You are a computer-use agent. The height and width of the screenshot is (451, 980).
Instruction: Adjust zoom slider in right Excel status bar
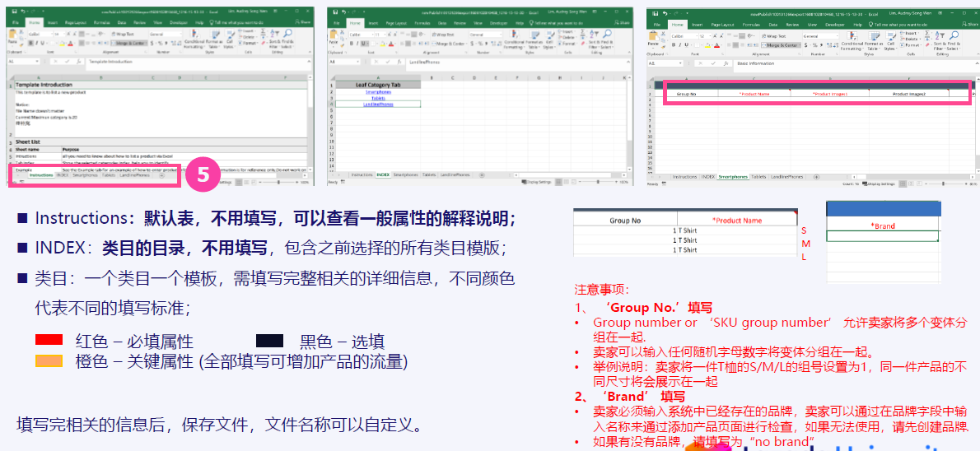tap(943, 184)
